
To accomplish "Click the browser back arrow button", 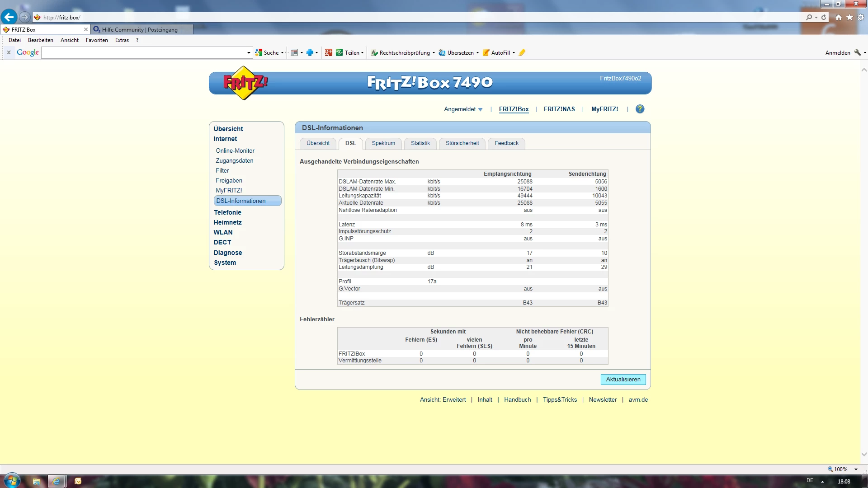I will tap(9, 17).
